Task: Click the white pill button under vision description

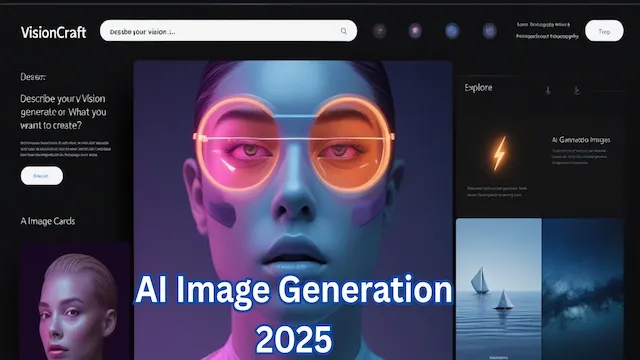Action: tap(42, 176)
